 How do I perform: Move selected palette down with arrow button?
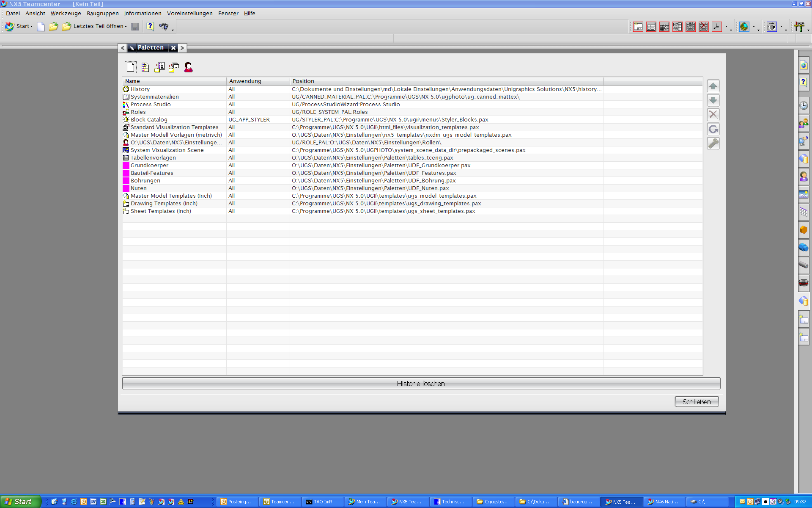click(713, 100)
